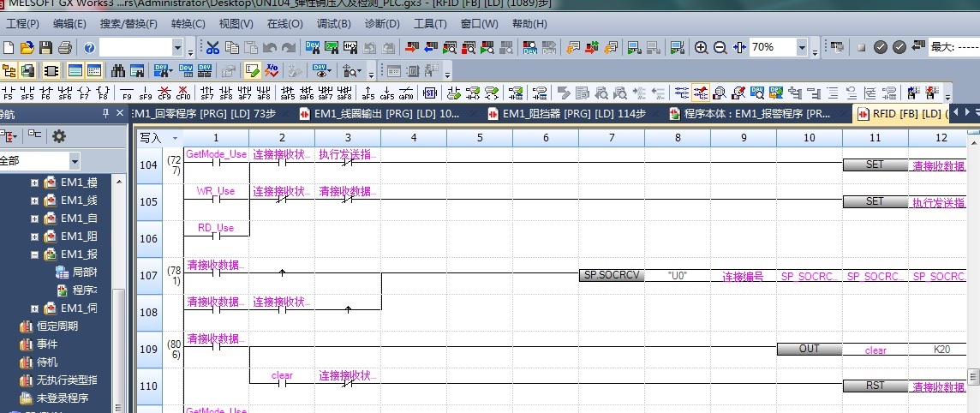Open the 写入 mode dropdown arrow
The width and height of the screenshot is (980, 413).
point(175,138)
